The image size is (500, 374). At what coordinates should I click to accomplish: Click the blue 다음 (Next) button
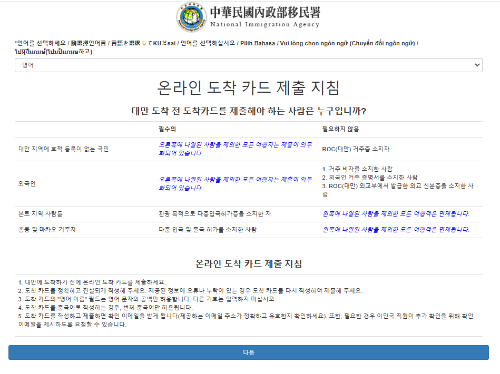click(249, 352)
